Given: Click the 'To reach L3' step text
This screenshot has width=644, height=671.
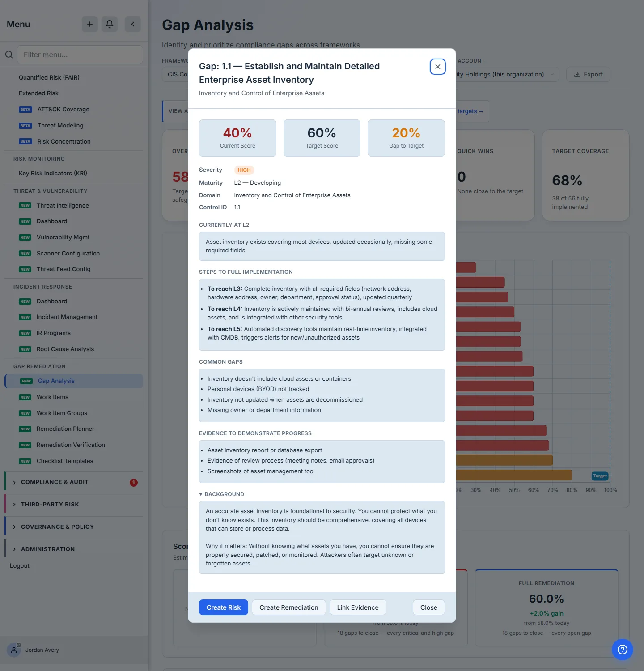Looking at the screenshot, I should pyautogui.click(x=309, y=293).
